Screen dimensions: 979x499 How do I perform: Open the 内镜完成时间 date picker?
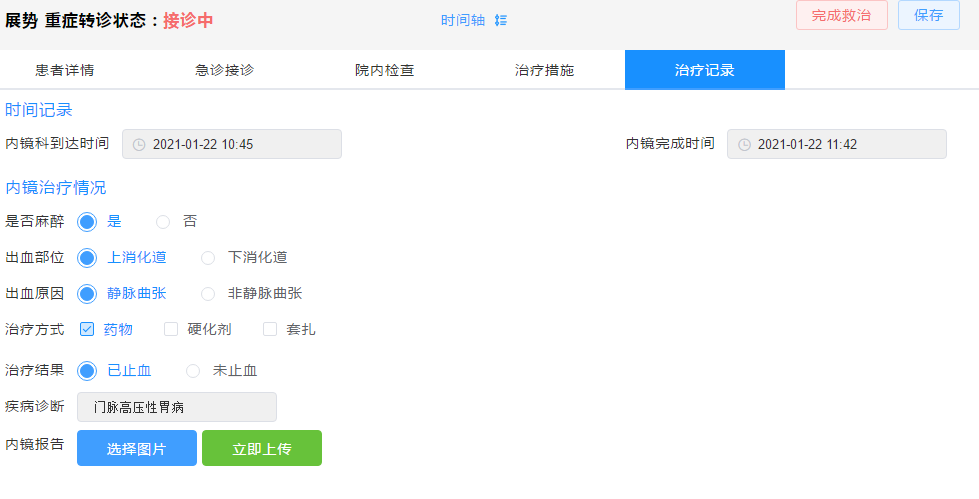(x=837, y=144)
